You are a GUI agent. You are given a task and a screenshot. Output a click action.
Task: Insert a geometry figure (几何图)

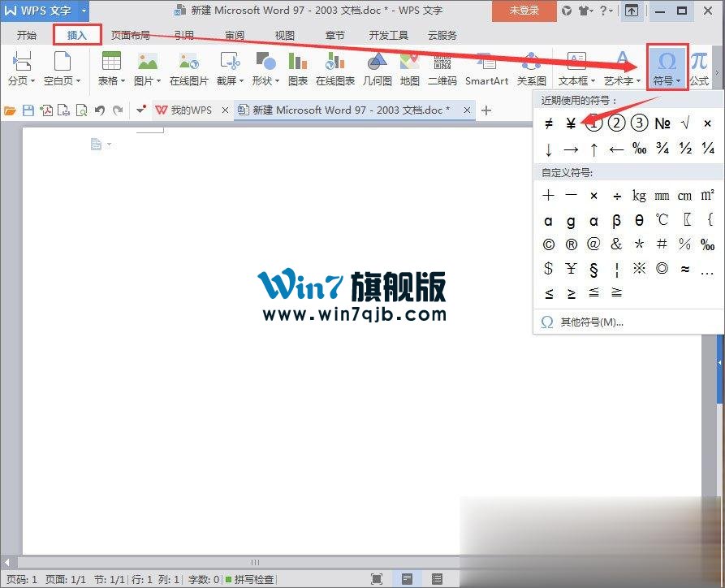[378, 68]
